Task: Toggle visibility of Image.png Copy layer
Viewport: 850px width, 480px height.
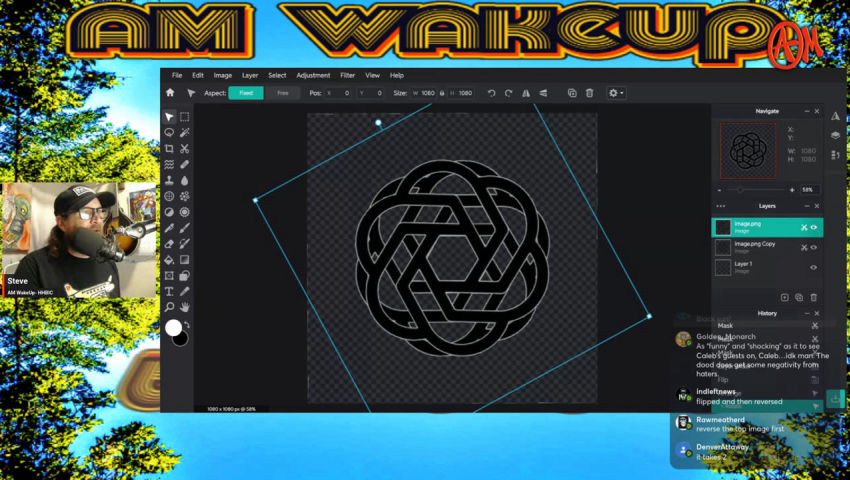Action: pos(814,247)
